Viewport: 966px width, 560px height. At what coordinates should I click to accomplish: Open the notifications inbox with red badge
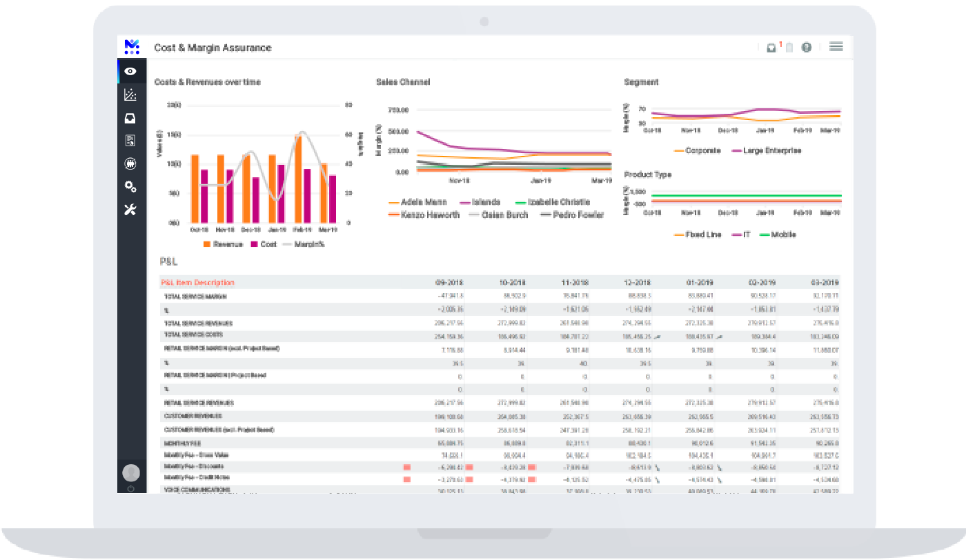771,48
